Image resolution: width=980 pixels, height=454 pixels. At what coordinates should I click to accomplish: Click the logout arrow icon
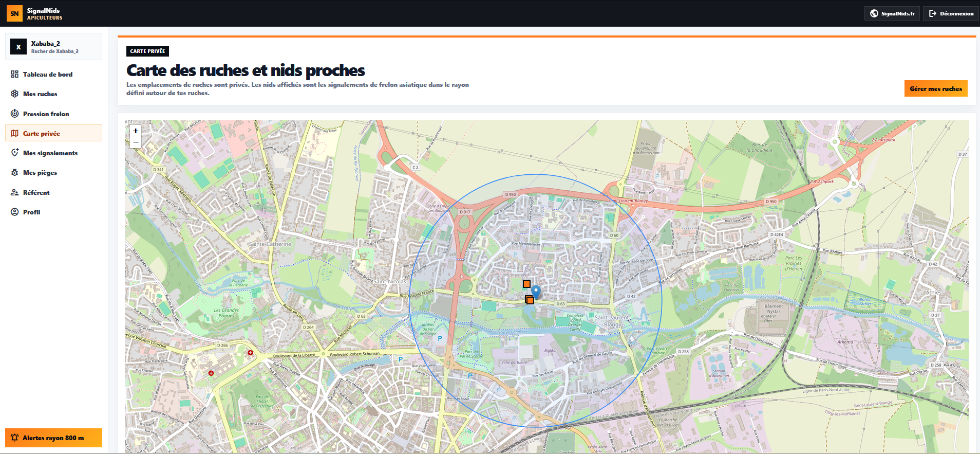(x=933, y=13)
